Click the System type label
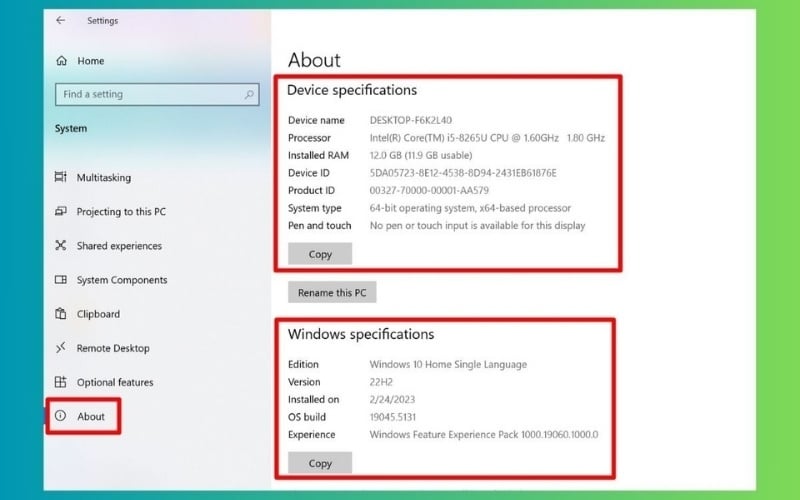Image resolution: width=800 pixels, height=500 pixels. pos(315,208)
